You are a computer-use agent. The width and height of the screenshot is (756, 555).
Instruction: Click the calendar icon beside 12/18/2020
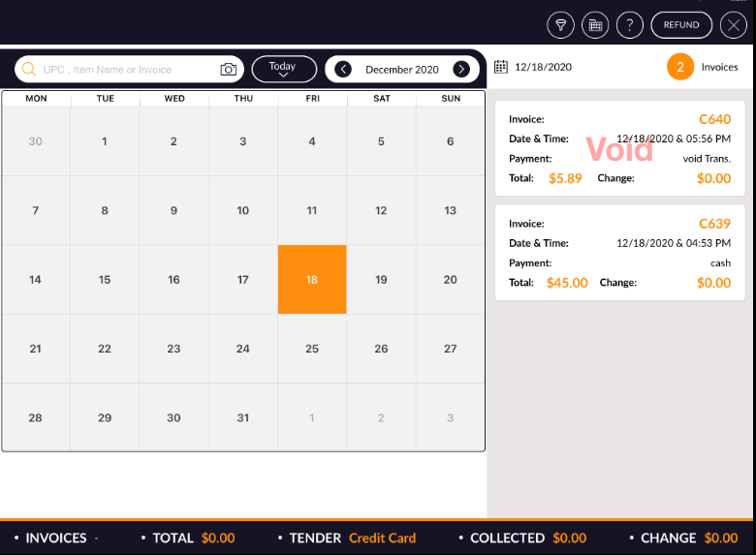(501, 67)
